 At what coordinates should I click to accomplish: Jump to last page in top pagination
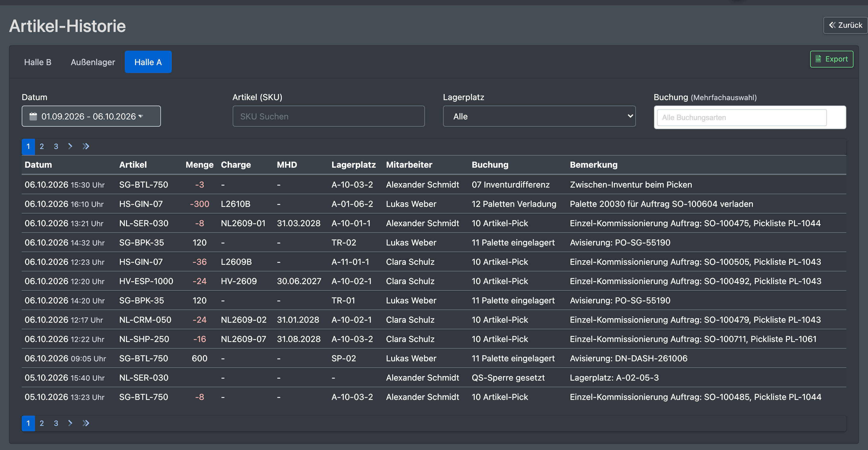tap(86, 146)
